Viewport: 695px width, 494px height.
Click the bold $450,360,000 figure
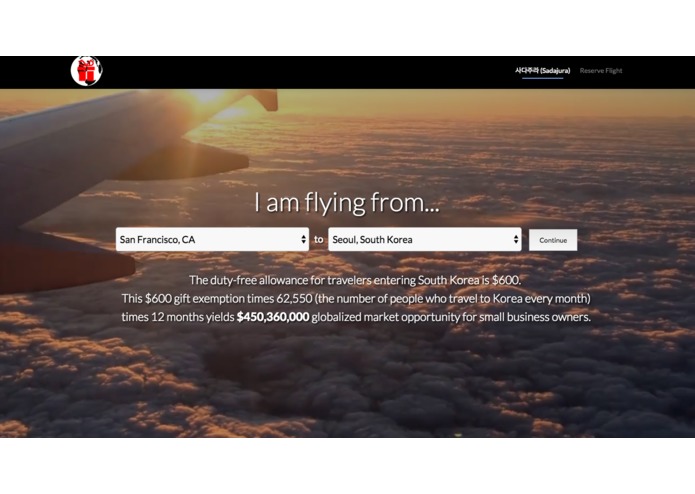pyautogui.click(x=273, y=317)
